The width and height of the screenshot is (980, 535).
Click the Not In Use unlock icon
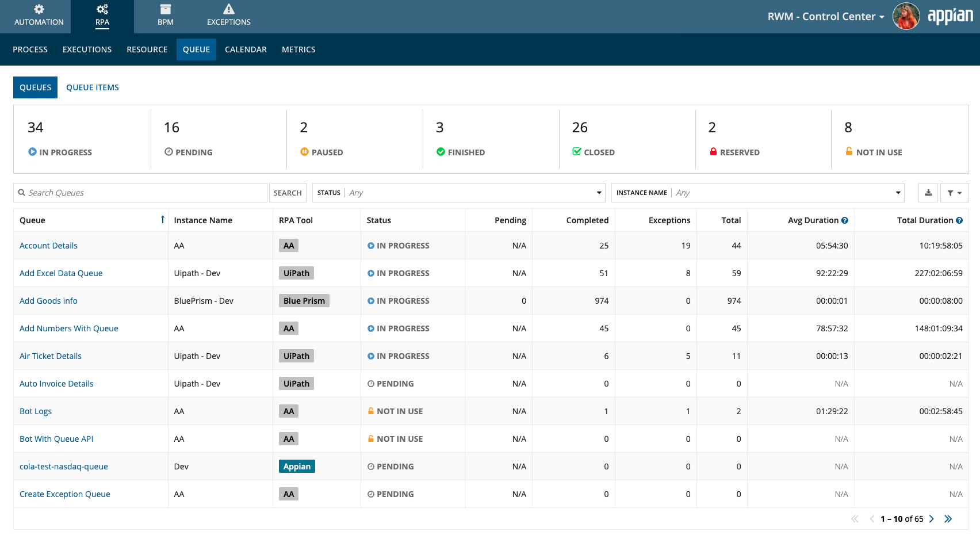pos(849,151)
